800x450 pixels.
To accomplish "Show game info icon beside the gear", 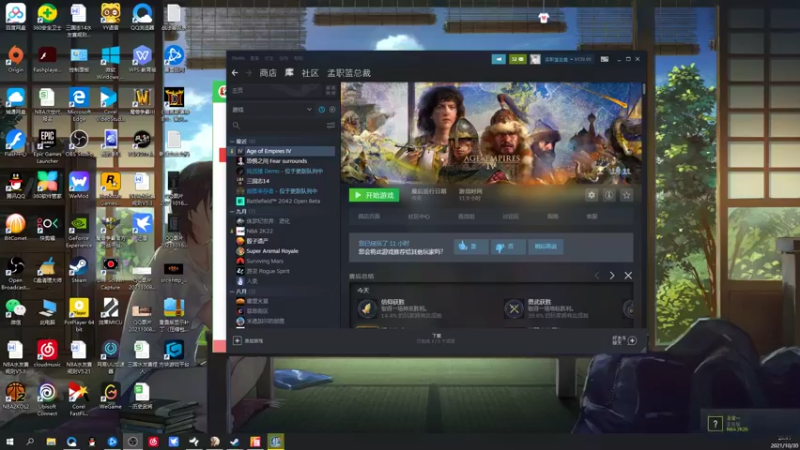I will 609,195.
